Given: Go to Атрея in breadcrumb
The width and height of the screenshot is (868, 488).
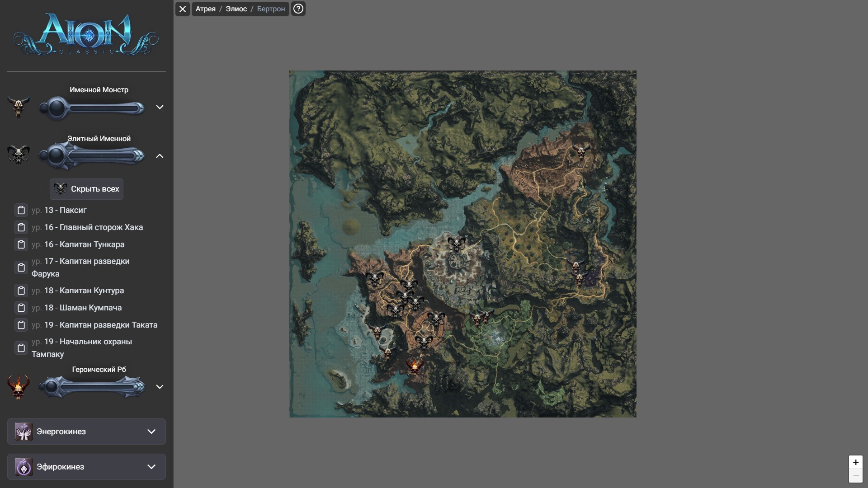Looking at the screenshot, I should (205, 9).
